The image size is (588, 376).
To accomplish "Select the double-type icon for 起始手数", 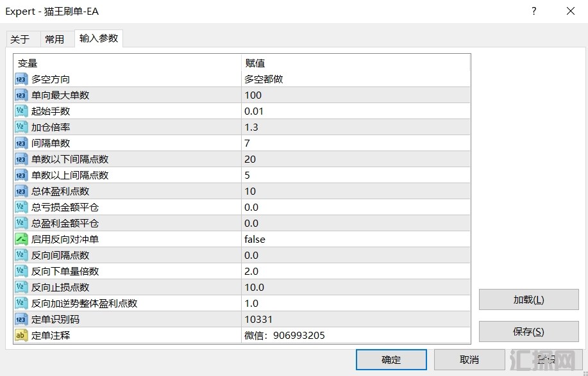I will (21, 111).
